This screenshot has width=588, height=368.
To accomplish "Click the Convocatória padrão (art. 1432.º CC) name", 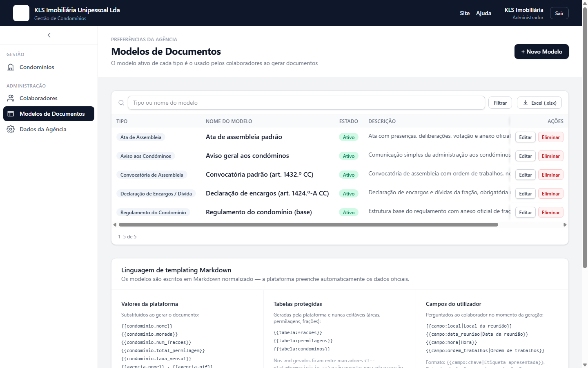I will click(260, 175).
